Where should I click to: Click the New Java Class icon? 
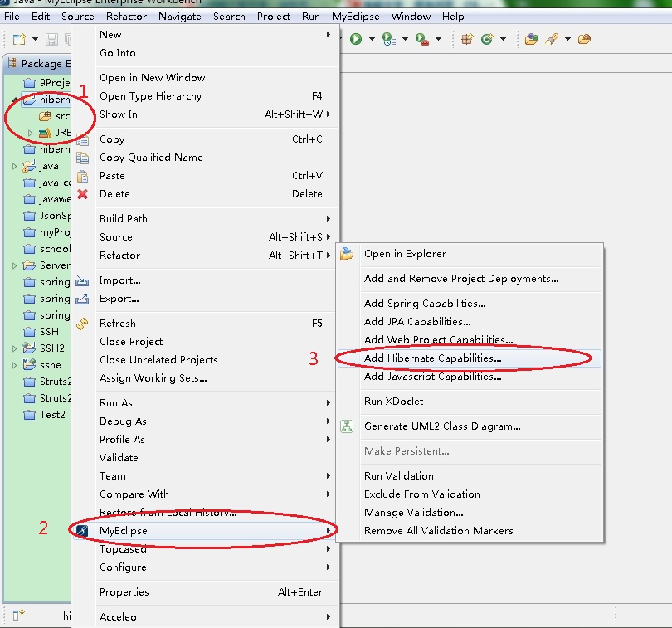487,39
